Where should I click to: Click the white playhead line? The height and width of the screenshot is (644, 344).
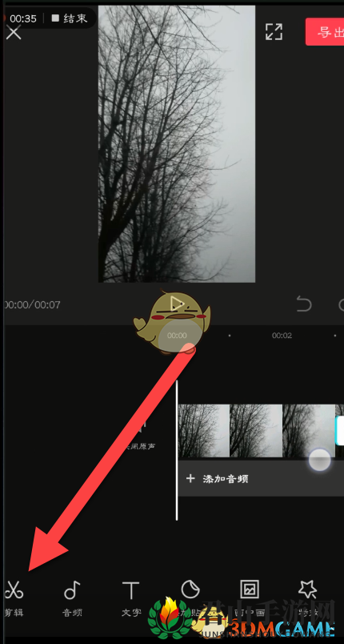pos(177,449)
